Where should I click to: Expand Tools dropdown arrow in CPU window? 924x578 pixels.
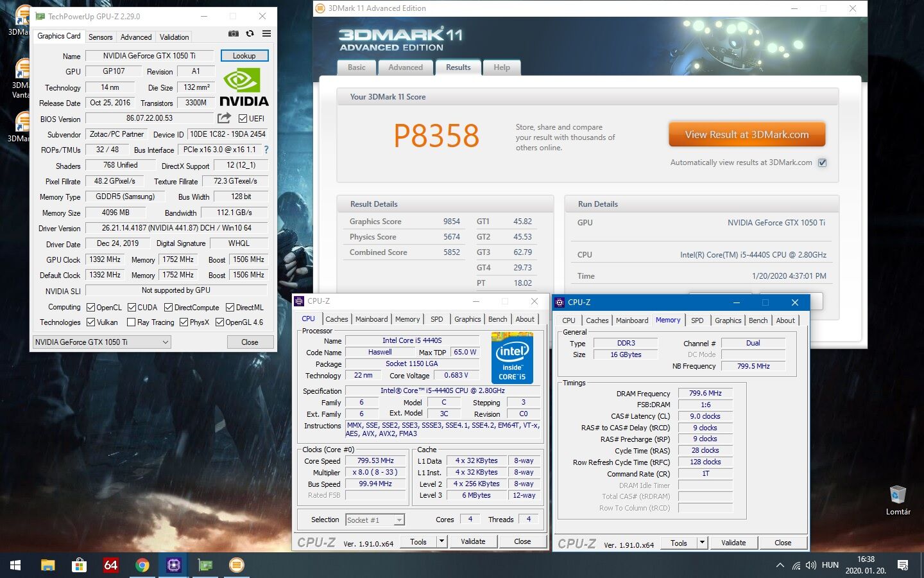441,541
